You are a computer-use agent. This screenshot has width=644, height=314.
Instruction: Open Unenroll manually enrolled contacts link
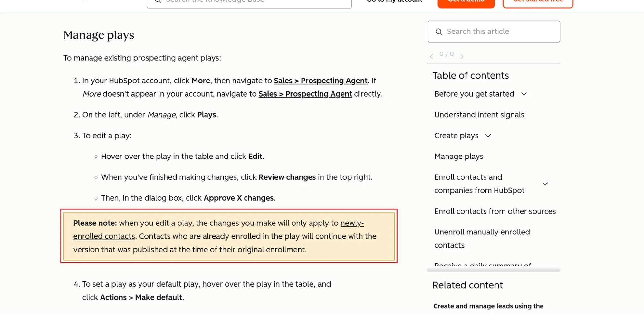click(482, 239)
